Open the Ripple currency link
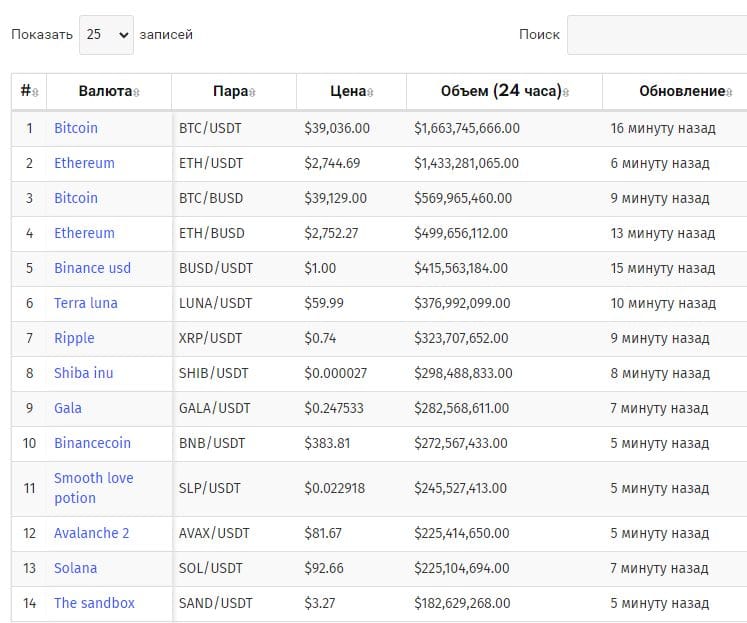 [x=74, y=338]
